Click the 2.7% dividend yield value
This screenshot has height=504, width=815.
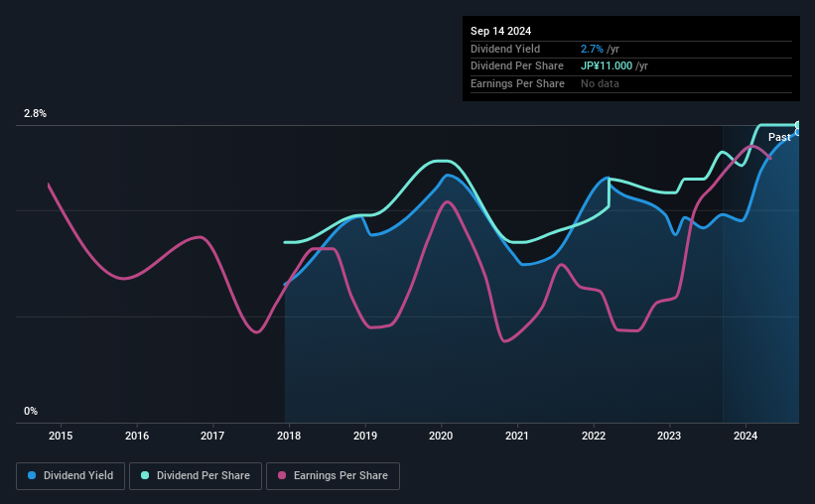click(592, 49)
